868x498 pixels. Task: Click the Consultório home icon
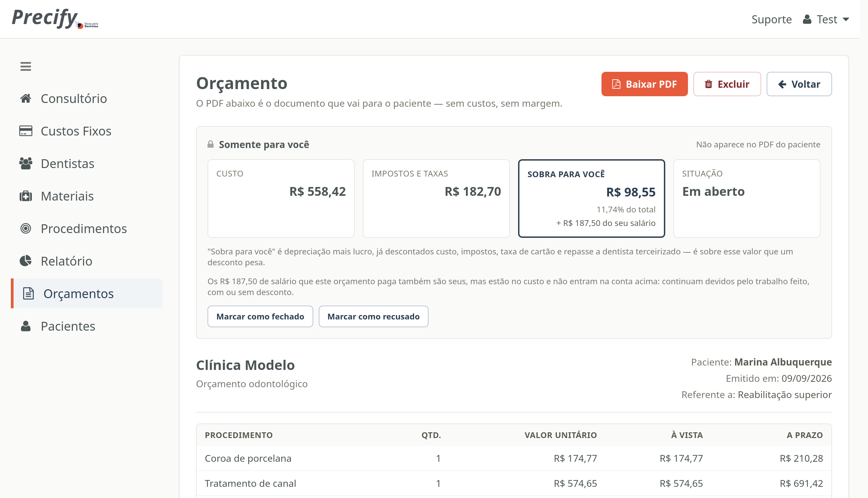click(26, 99)
